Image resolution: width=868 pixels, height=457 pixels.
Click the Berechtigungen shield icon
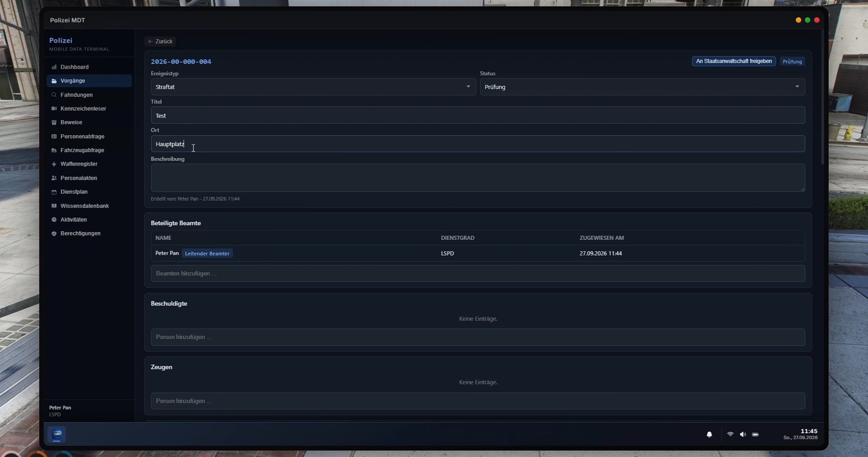tap(54, 234)
